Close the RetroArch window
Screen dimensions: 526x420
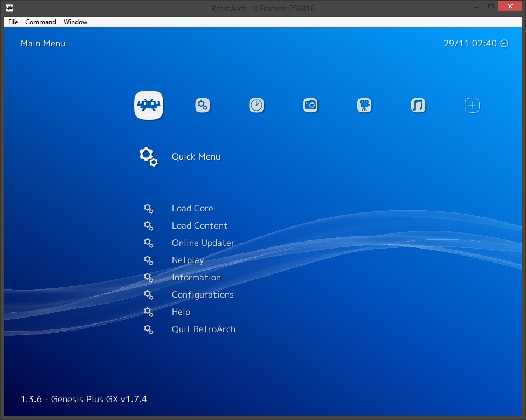tap(510, 6)
